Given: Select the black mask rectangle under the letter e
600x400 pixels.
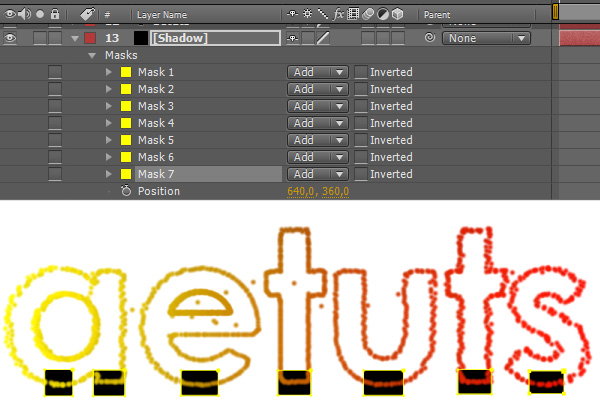Looking at the screenshot, I should click(199, 382).
